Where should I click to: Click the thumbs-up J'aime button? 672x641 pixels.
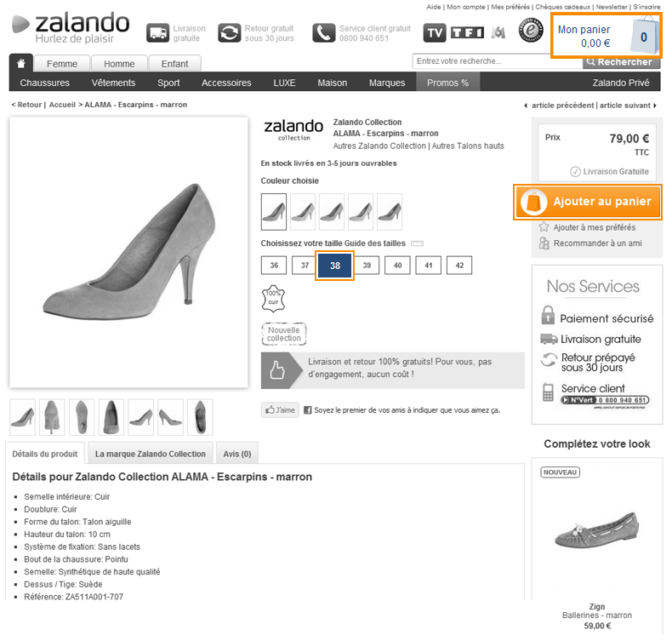pos(280,410)
